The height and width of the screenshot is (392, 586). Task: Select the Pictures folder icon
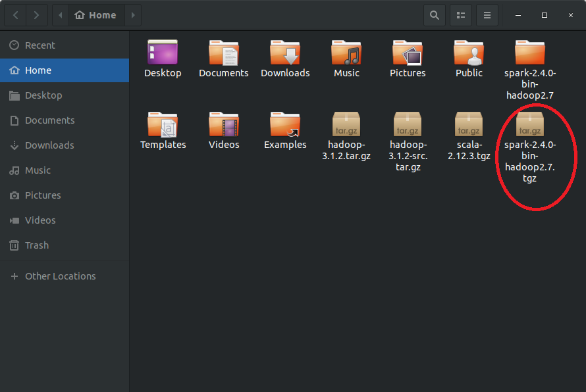[408, 52]
